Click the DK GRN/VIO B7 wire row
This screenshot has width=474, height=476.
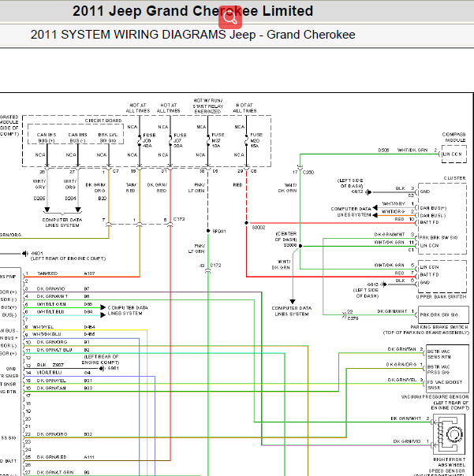tap(63, 288)
